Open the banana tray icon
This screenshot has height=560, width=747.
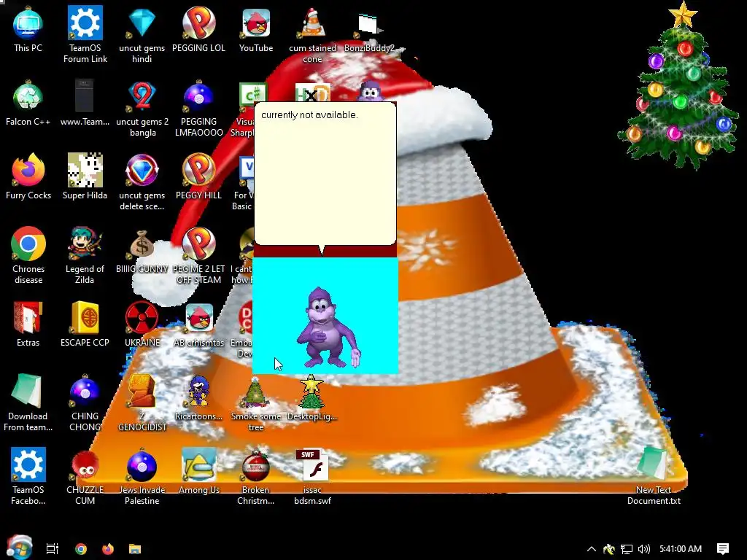(609, 549)
